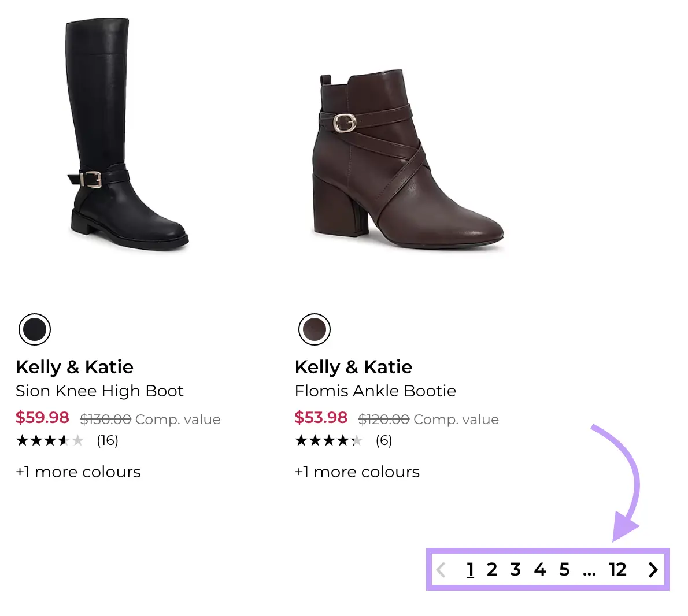Click the next page chevron arrow
Screen dimensions: 688x616
pos(653,570)
